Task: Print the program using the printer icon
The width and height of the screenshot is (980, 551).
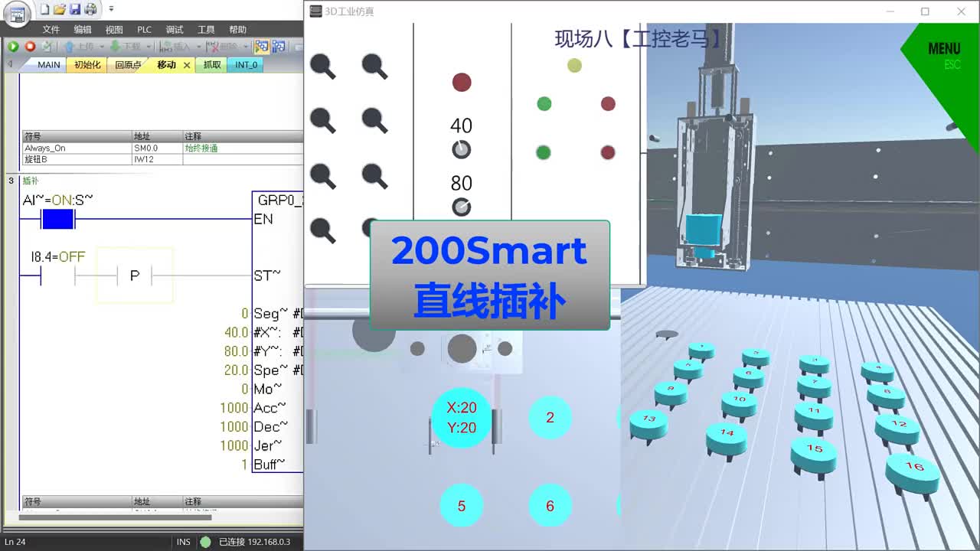Action: point(90,9)
